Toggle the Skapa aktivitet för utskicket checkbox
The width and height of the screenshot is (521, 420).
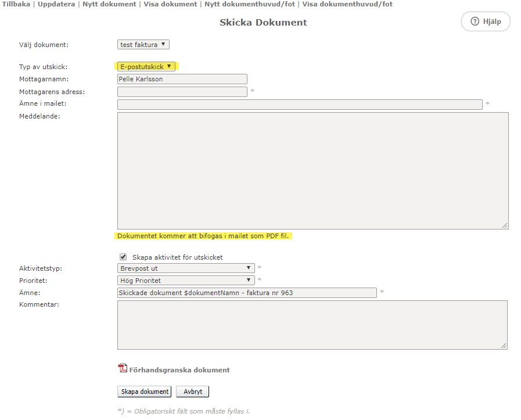123,257
